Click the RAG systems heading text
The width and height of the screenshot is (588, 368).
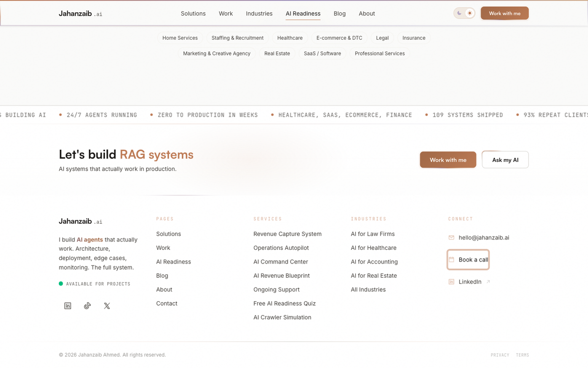coord(157,155)
